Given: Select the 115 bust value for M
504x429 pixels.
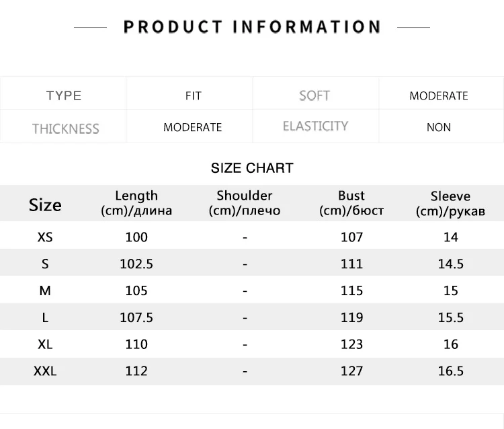Looking at the screenshot, I should [351, 290].
